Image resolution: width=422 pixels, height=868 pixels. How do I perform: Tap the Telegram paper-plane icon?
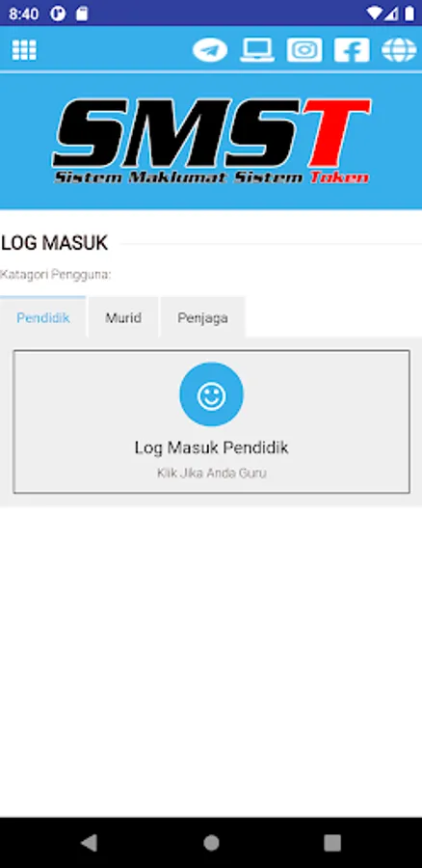pyautogui.click(x=210, y=50)
